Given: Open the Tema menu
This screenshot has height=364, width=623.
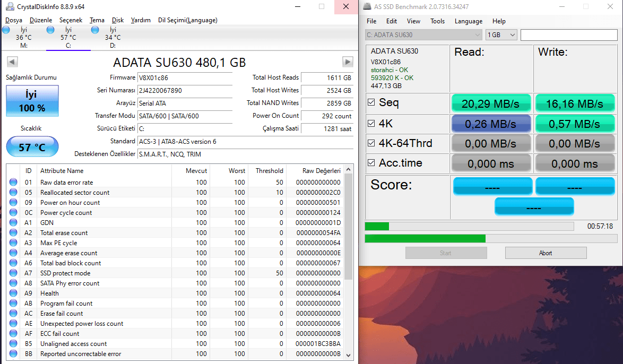Looking at the screenshot, I should (x=97, y=20).
